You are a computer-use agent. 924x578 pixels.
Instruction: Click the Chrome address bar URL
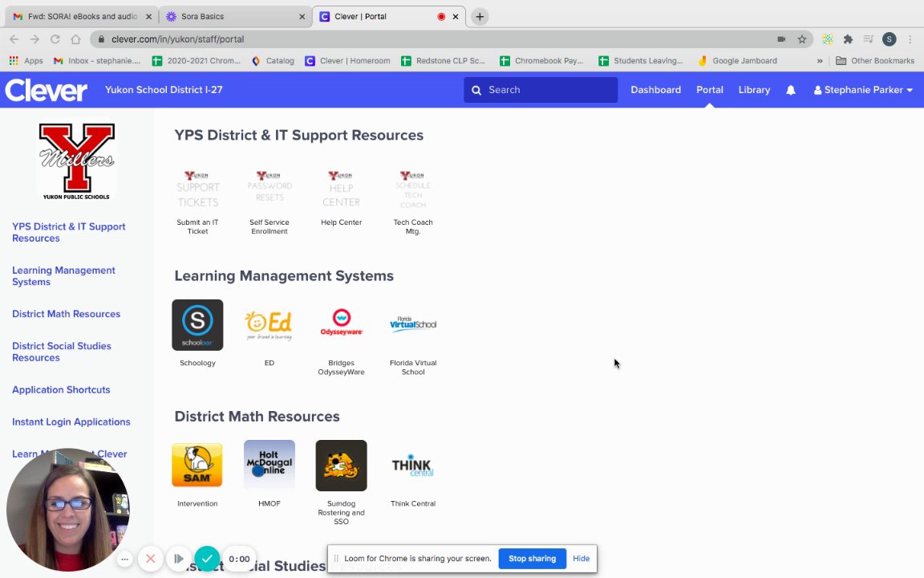coord(177,39)
